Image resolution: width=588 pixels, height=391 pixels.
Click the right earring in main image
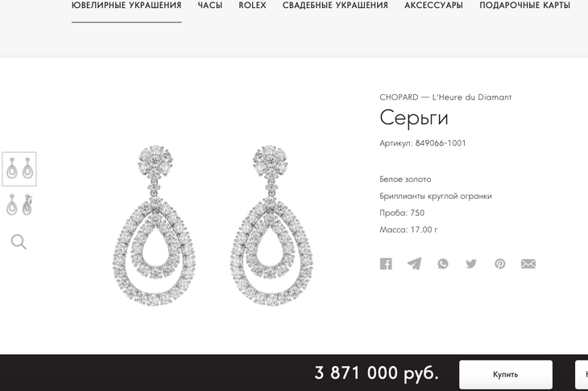pyautogui.click(x=271, y=225)
